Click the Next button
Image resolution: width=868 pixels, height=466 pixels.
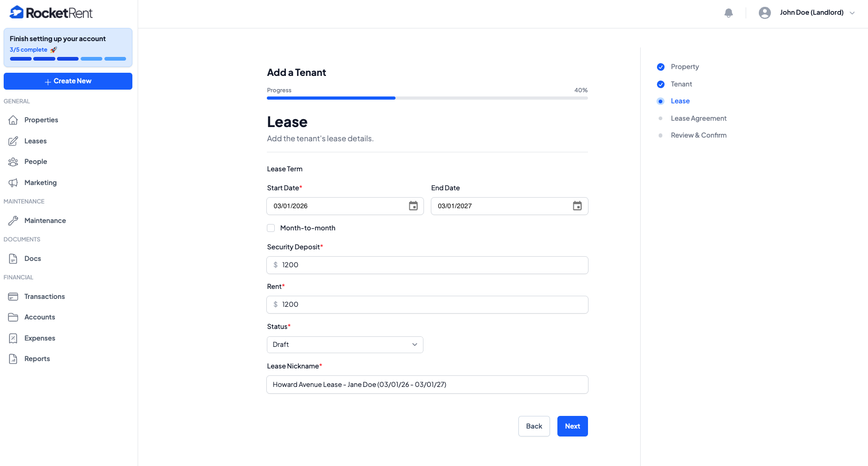pos(573,426)
